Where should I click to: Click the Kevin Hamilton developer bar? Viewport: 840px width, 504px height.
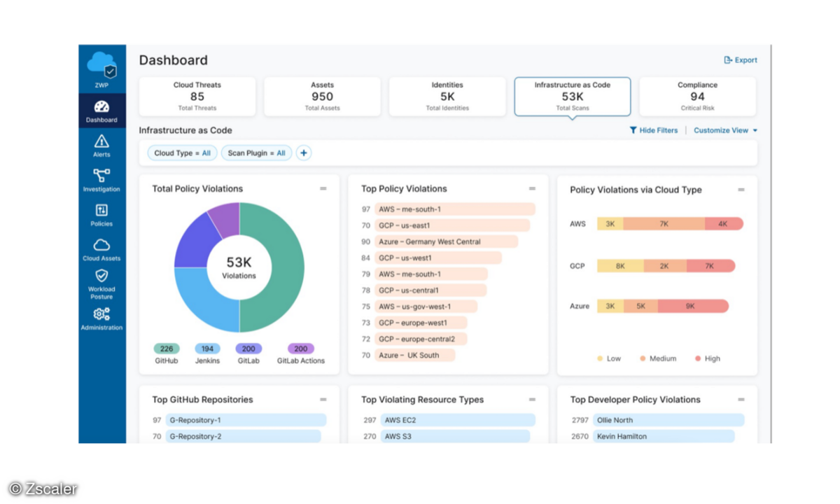coord(664,436)
